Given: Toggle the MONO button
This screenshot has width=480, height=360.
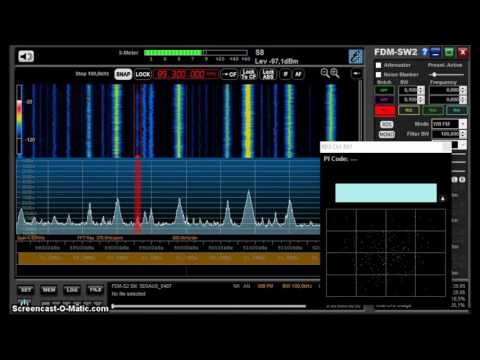Looking at the screenshot, I should (x=387, y=134).
